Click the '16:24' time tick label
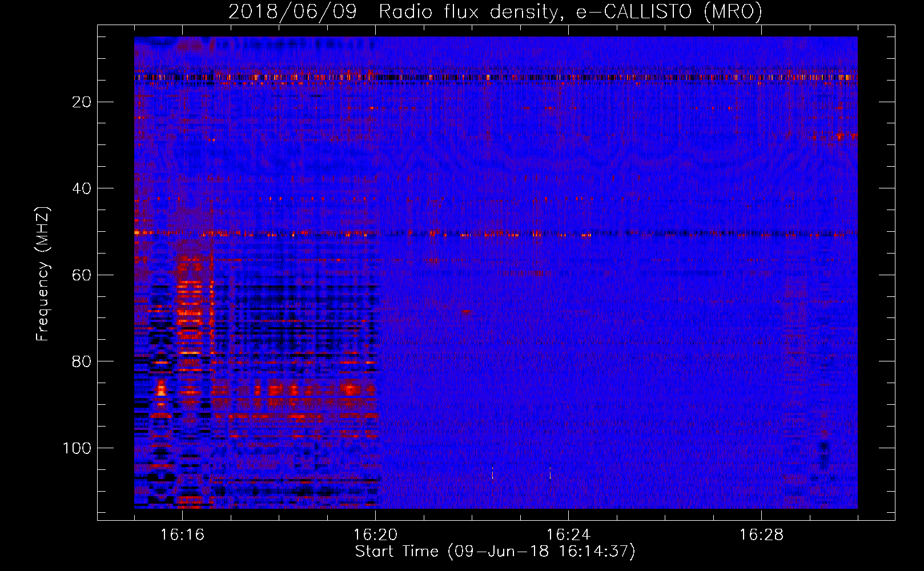Image resolution: width=924 pixels, height=571 pixels. point(568,535)
